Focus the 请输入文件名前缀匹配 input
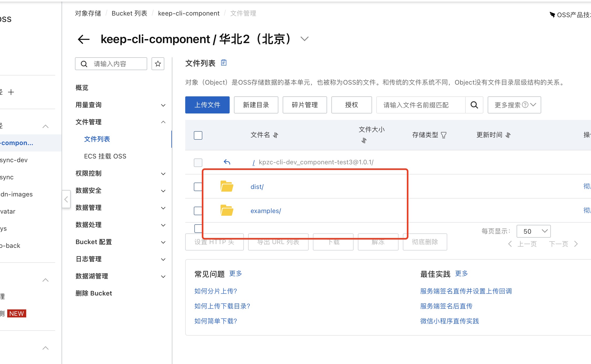591x364 pixels. click(x=421, y=105)
